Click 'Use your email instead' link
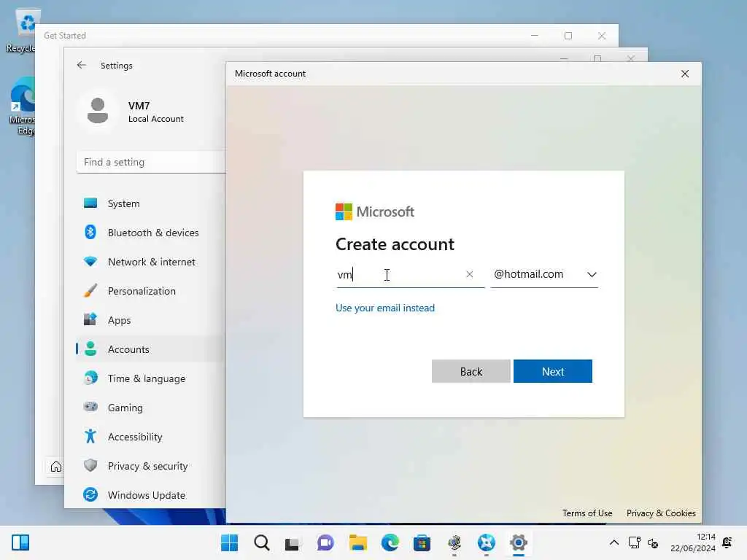This screenshot has width=747, height=560. pos(385,308)
